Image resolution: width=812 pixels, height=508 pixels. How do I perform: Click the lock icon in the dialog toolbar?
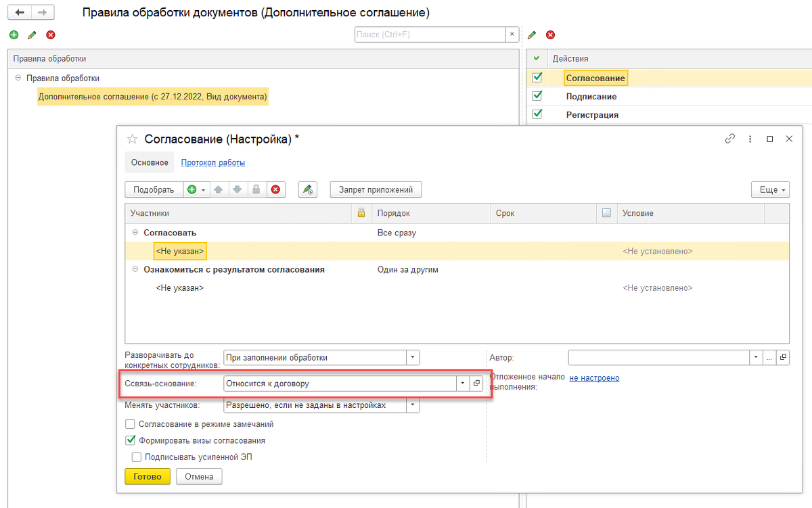(256, 189)
